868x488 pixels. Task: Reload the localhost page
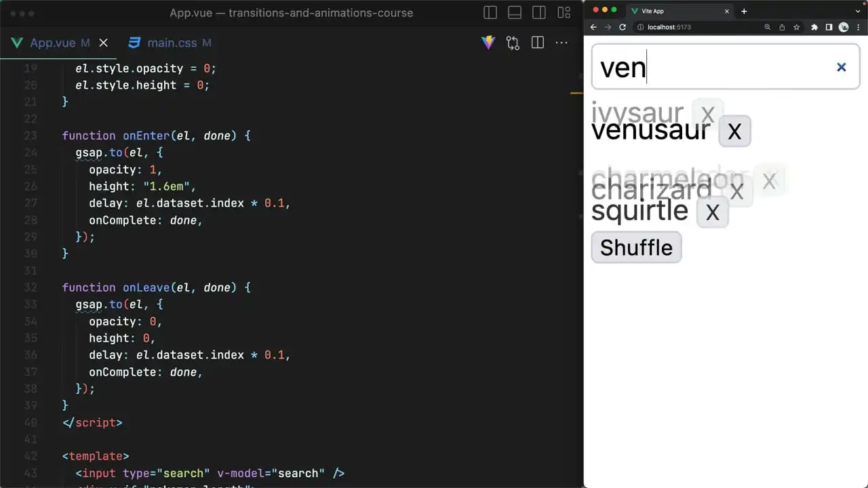click(x=623, y=27)
